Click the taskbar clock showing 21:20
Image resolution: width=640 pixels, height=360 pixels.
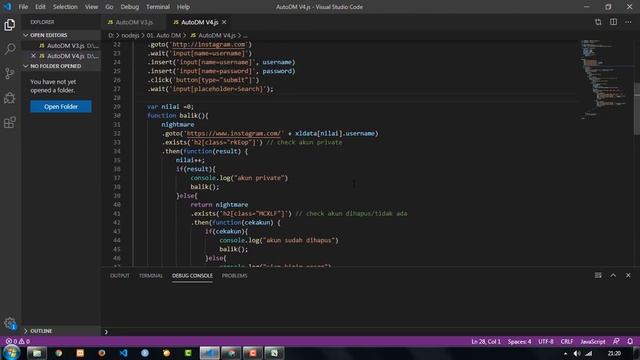pyautogui.click(x=614, y=353)
